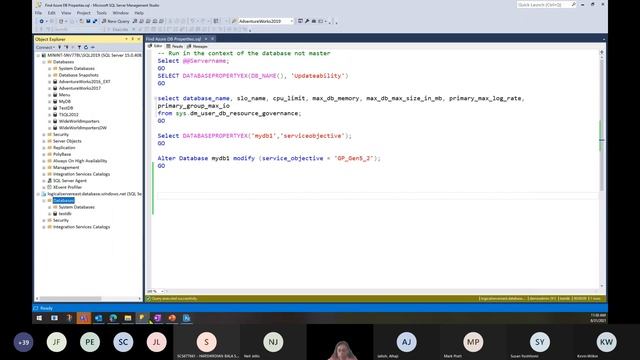Expand the WideWorldImporters database

click(x=49, y=121)
